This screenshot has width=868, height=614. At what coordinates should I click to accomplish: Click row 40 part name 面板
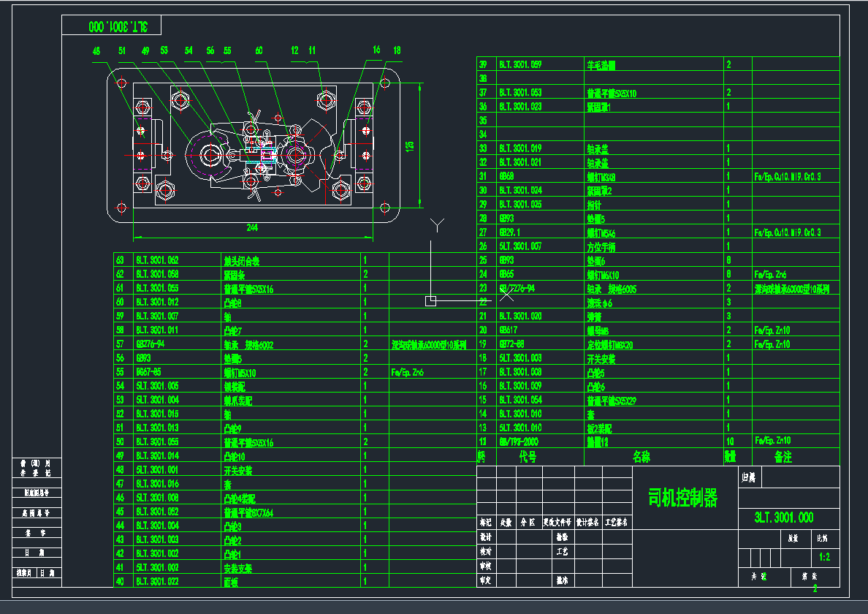pyautogui.click(x=231, y=582)
